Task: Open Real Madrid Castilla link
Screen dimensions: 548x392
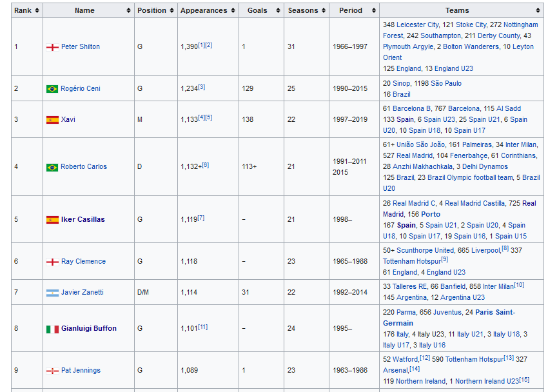Action: [475, 203]
